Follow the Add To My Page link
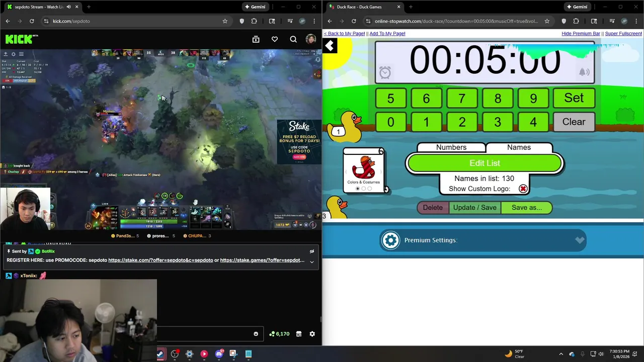The height and width of the screenshot is (362, 644). [387, 34]
